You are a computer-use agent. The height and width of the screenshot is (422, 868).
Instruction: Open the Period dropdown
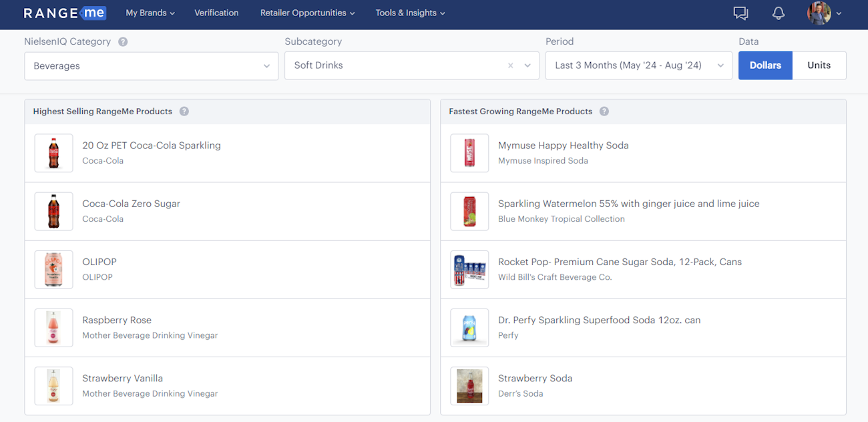click(x=720, y=66)
